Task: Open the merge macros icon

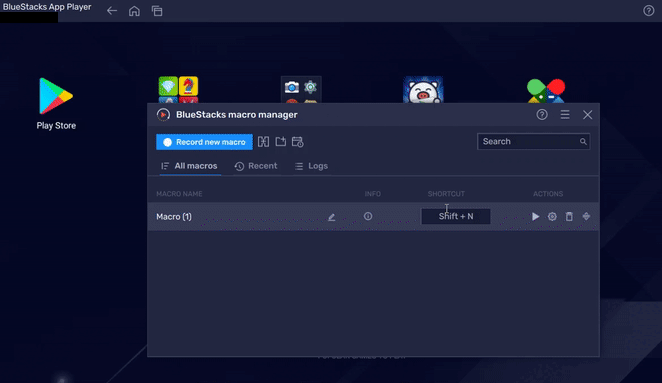Action: (263, 142)
